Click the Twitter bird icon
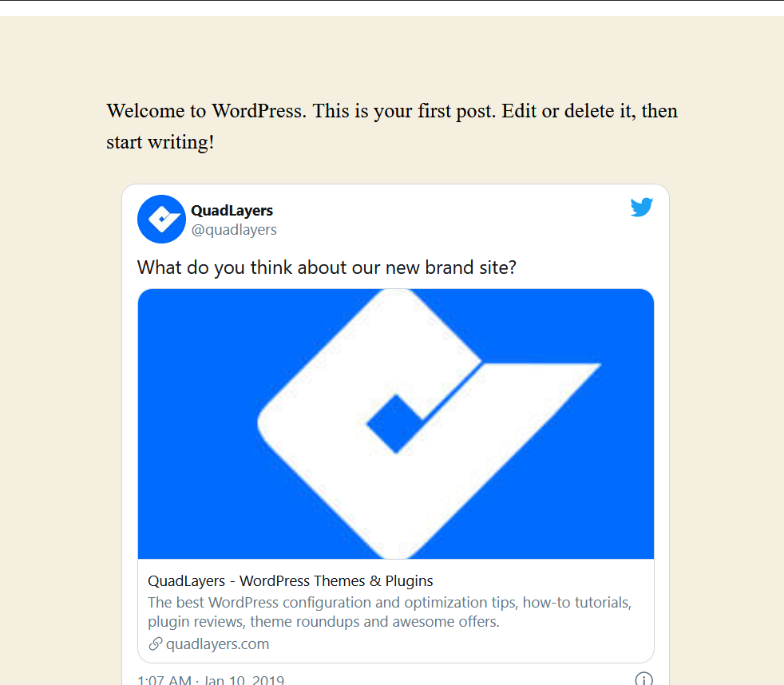This screenshot has height=685, width=784. click(642, 207)
